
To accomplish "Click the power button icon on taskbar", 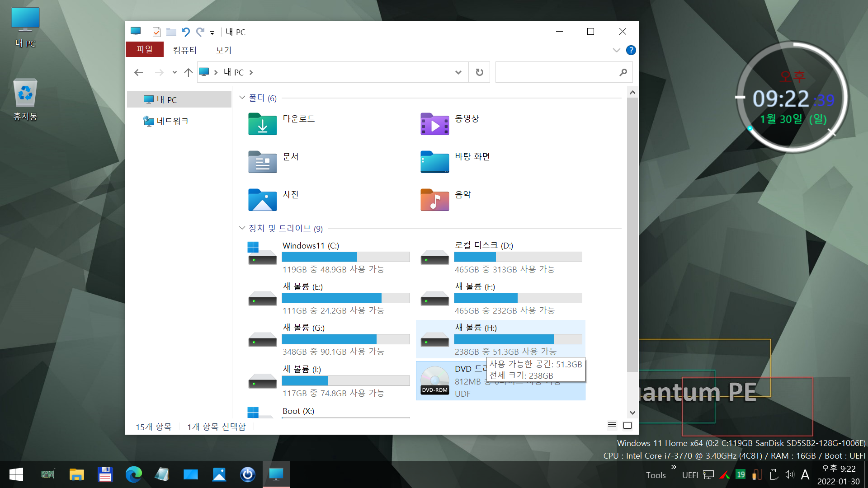I will (x=247, y=474).
